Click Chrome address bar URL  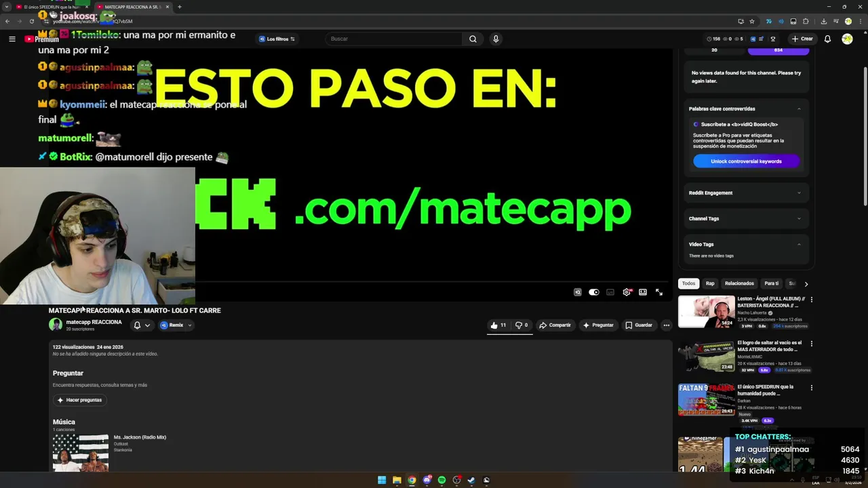click(x=92, y=21)
